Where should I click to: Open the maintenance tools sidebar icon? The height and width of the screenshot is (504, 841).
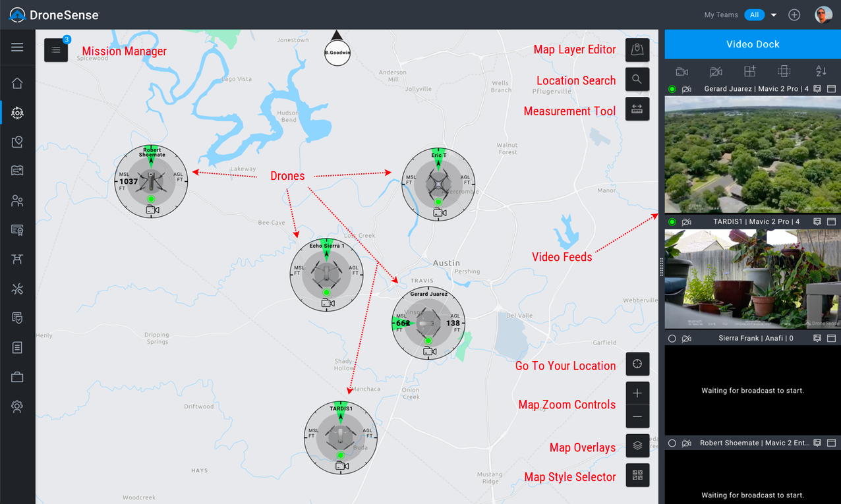[x=17, y=289]
